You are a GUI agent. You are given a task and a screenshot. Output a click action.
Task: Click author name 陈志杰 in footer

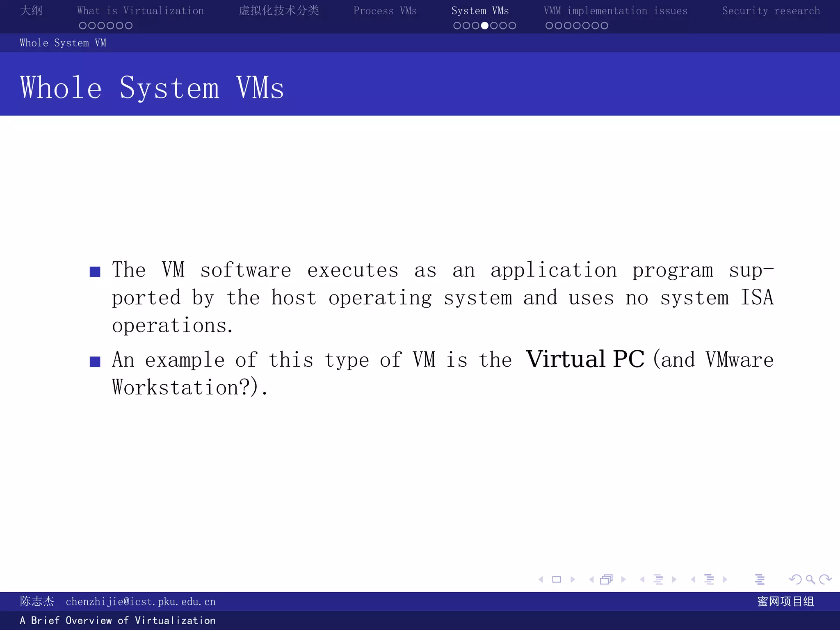(37, 601)
